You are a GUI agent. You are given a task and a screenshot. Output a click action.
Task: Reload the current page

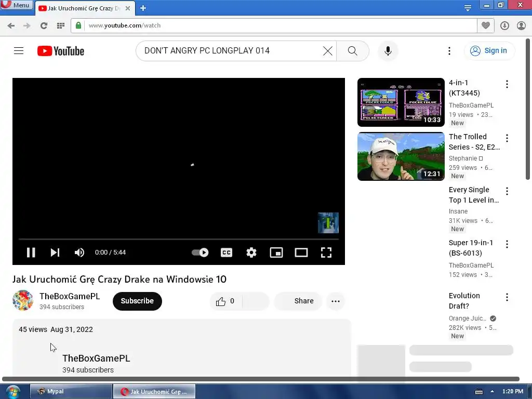[44, 25]
